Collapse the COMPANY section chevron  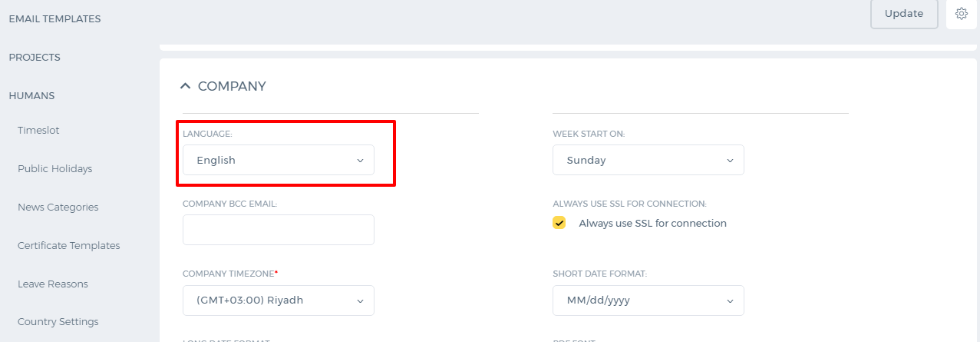pyautogui.click(x=185, y=86)
